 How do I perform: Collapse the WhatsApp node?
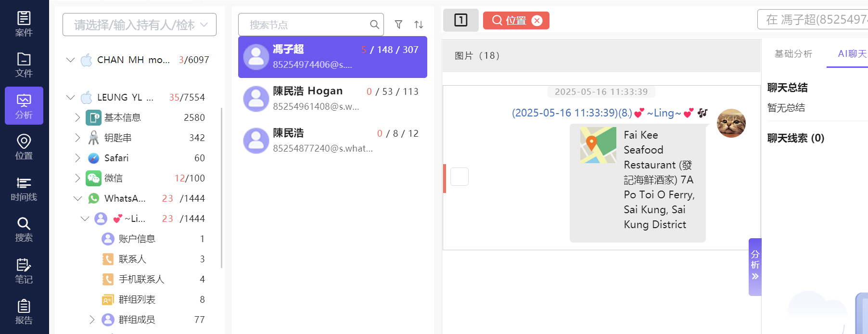point(78,198)
